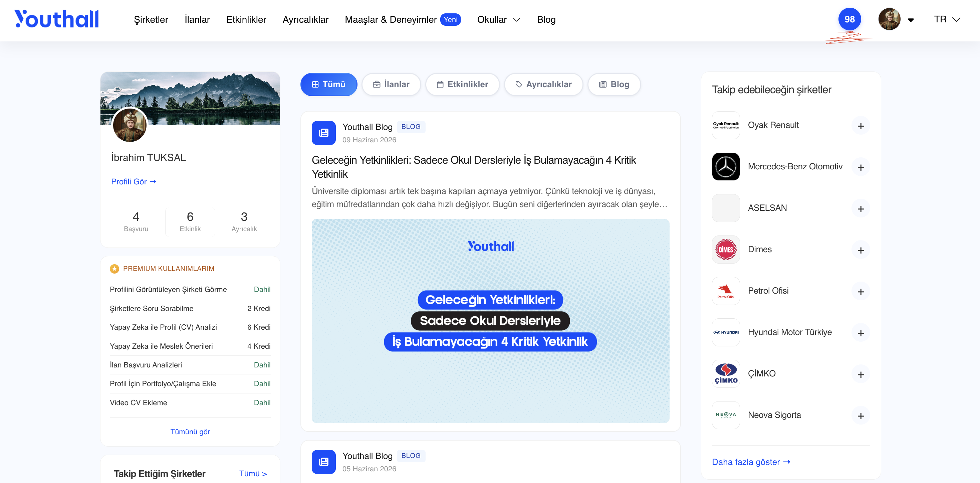The height and width of the screenshot is (483, 980).
Task: Click Yapay Zeka ile Profil (CV) Analizi row
Action: (x=190, y=327)
